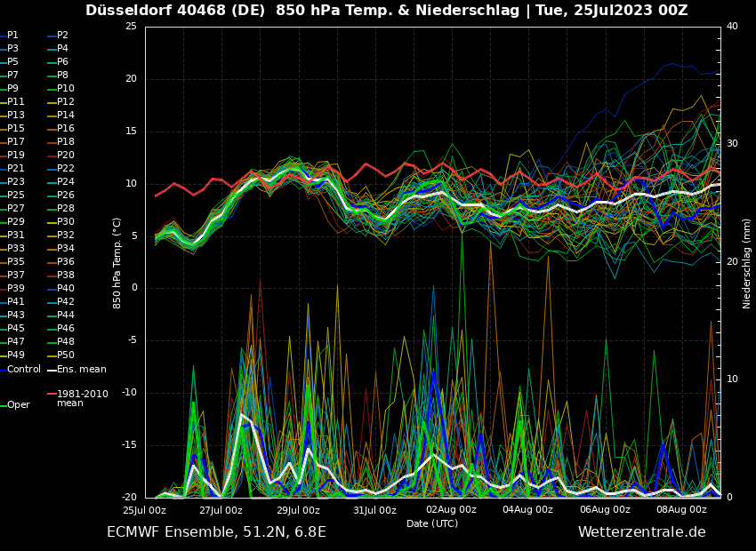Screen dimensions: 756x551
Task: Select the Oper legend entry
Action: click(19, 404)
